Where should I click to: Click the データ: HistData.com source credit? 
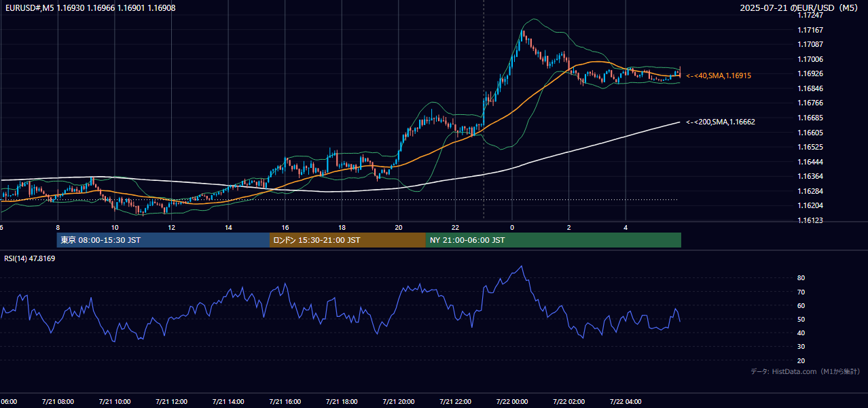click(x=806, y=371)
